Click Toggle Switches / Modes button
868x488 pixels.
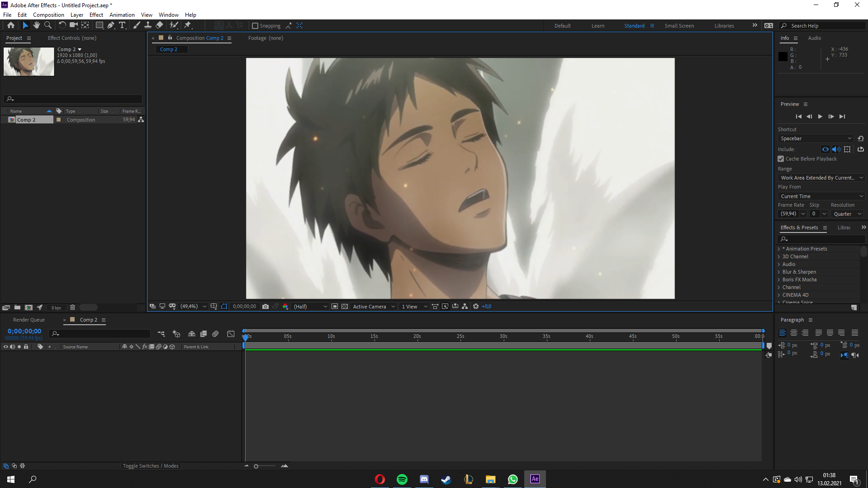(151, 466)
